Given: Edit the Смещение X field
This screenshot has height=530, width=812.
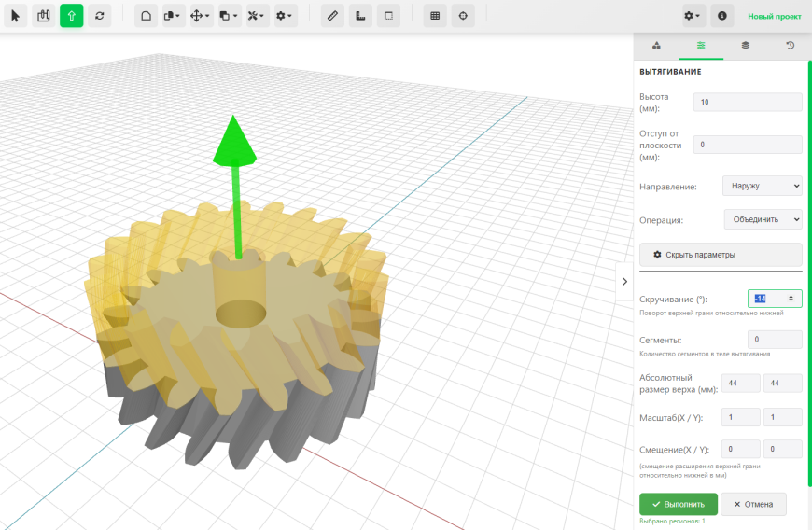Looking at the screenshot, I should click(740, 449).
